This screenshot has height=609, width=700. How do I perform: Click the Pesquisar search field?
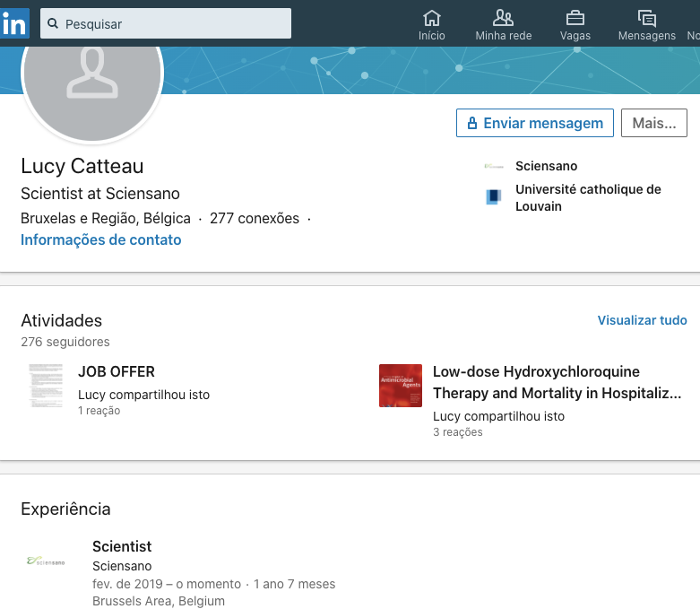click(166, 23)
